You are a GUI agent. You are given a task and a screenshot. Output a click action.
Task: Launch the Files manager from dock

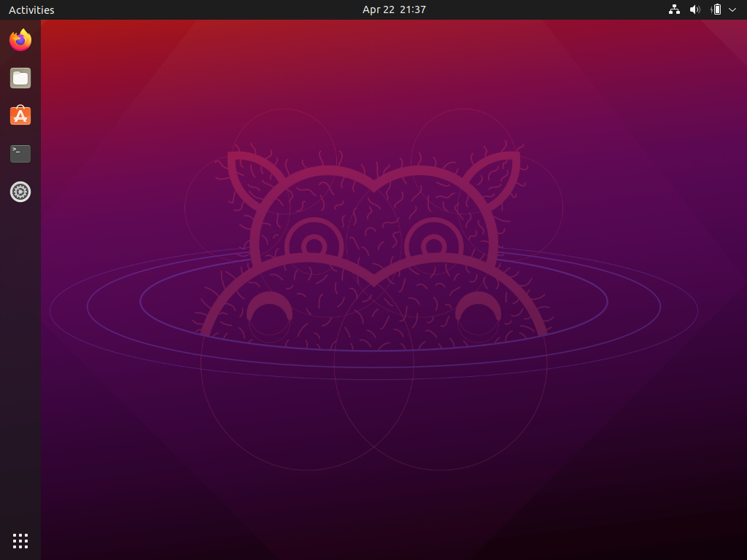(20, 78)
